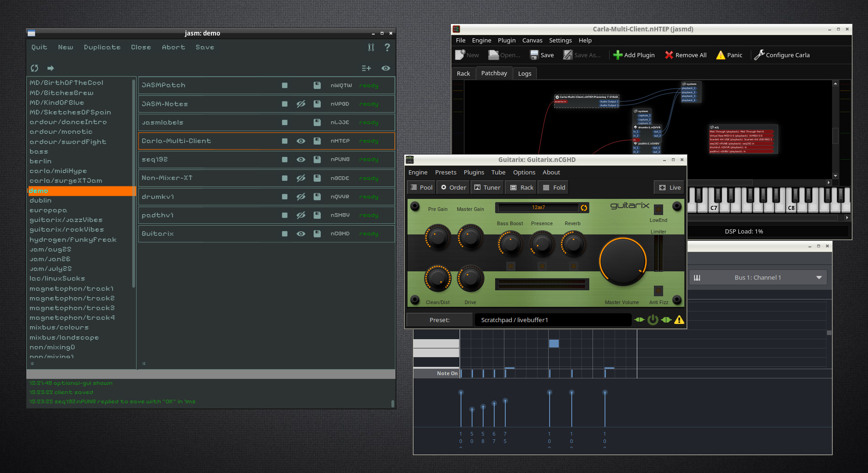
Task: Open the Guitarix Presets menu
Action: coord(446,173)
